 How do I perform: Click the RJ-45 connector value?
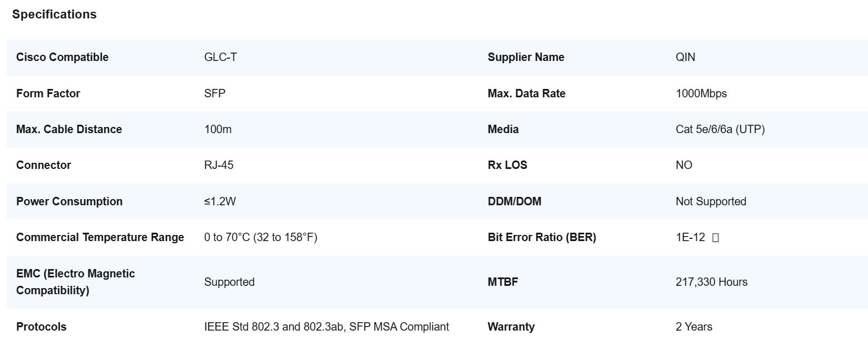point(219,165)
